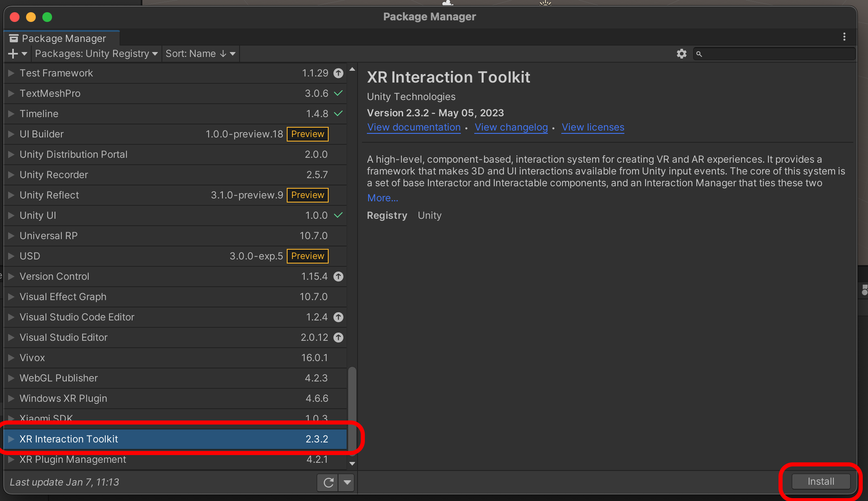The width and height of the screenshot is (868, 501).
Task: Select the XR Plugin Management package
Action: 73,460
